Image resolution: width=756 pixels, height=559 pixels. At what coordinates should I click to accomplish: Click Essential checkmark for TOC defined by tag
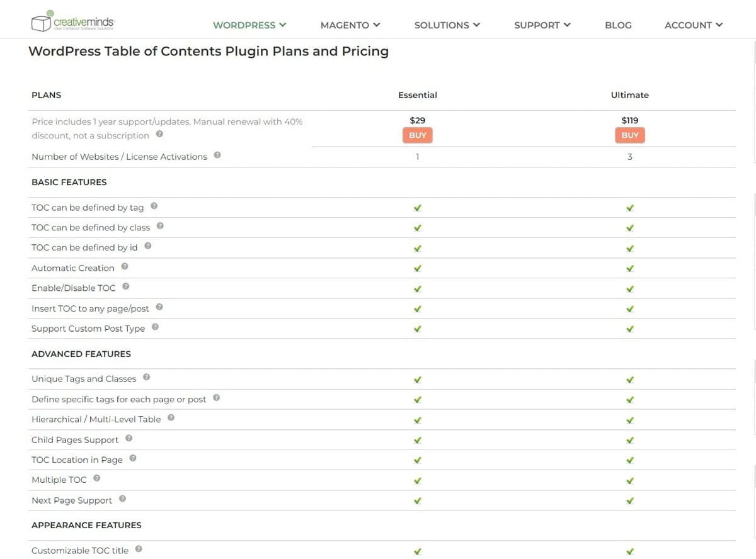tap(418, 208)
